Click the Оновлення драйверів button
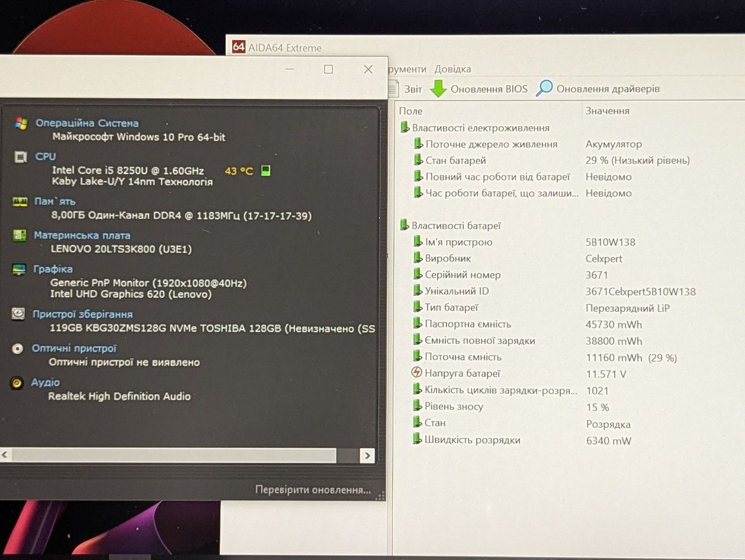 click(598, 88)
